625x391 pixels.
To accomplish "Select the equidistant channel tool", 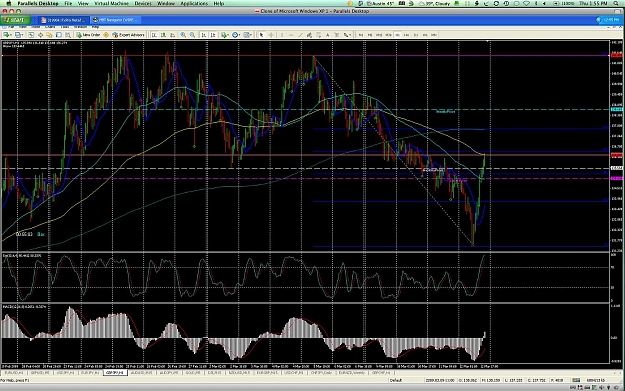I will click(x=309, y=35).
